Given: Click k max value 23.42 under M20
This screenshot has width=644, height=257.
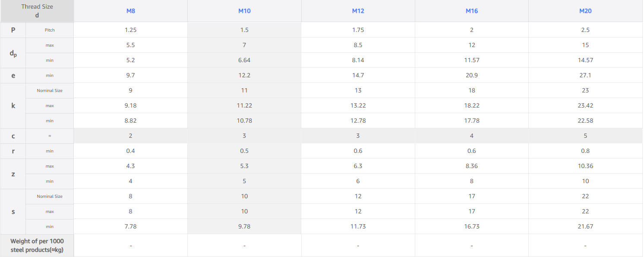Looking at the screenshot, I should click(x=585, y=105).
